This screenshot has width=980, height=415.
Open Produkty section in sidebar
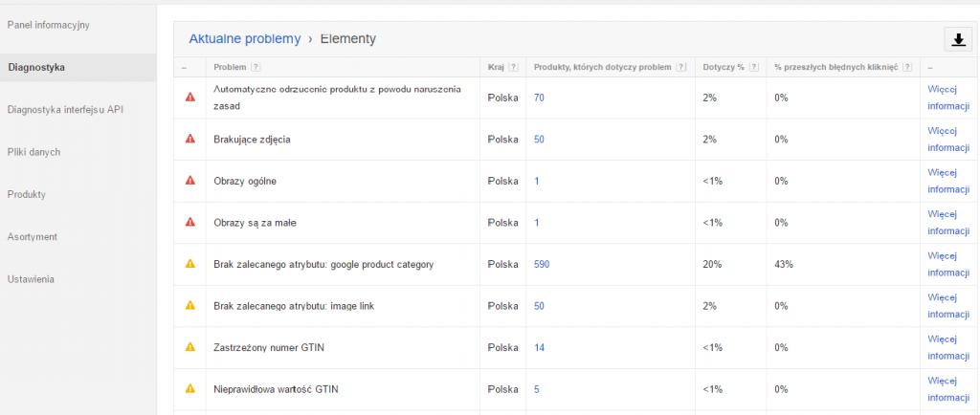(x=26, y=195)
